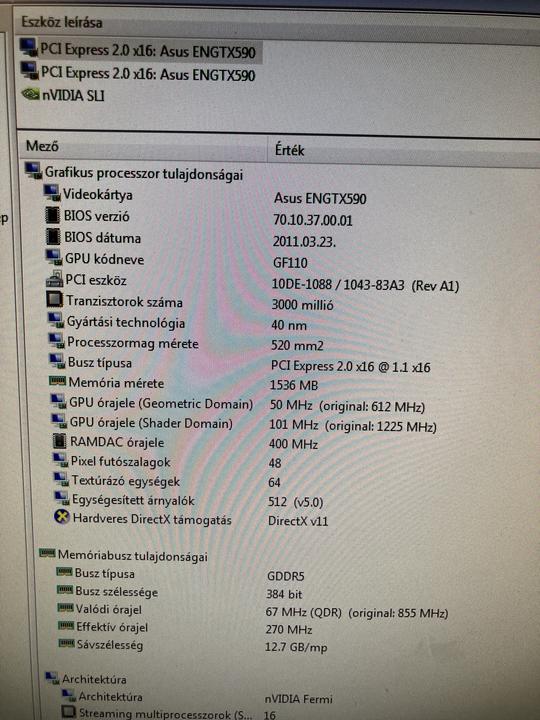Image resolution: width=540 pixels, height=720 pixels.
Task: Click BIOS verzió chip icon
Action: 53,215
